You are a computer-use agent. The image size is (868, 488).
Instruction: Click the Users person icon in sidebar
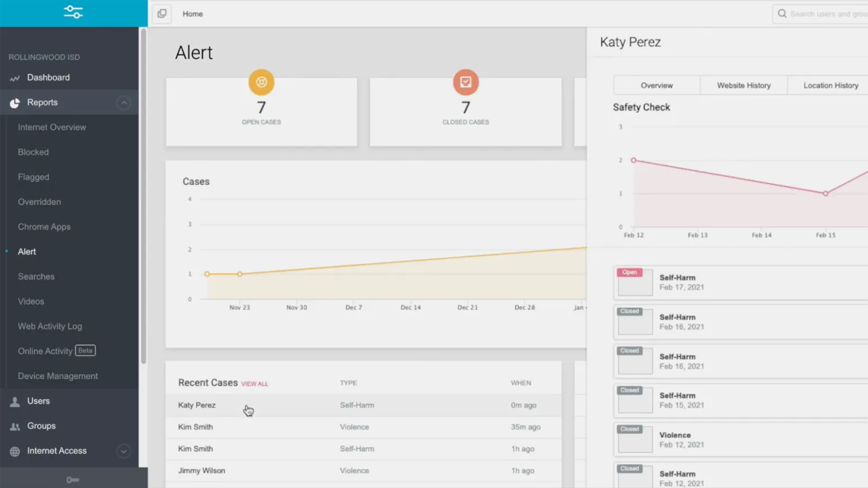coord(15,401)
